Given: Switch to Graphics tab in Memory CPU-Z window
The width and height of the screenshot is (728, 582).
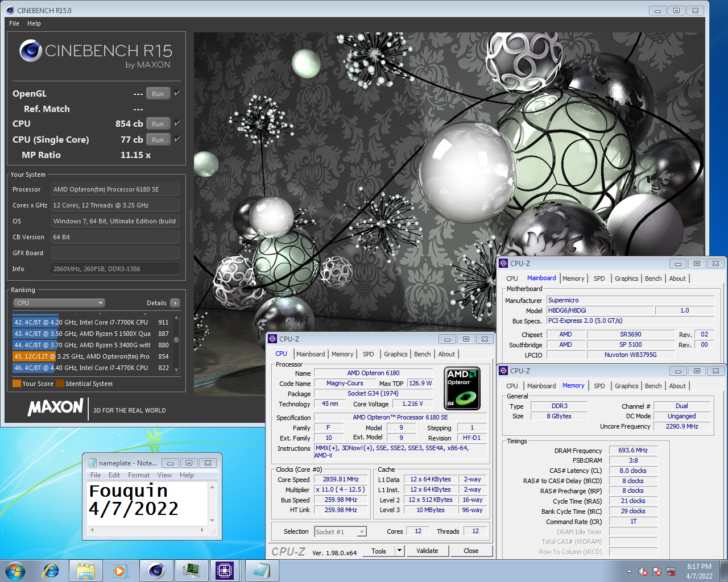Looking at the screenshot, I should tap(626, 386).
